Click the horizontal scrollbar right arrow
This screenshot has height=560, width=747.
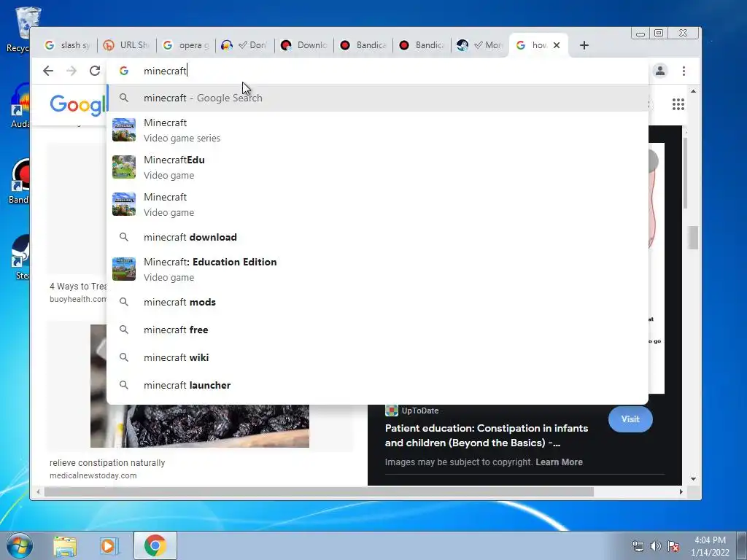pyautogui.click(x=681, y=492)
